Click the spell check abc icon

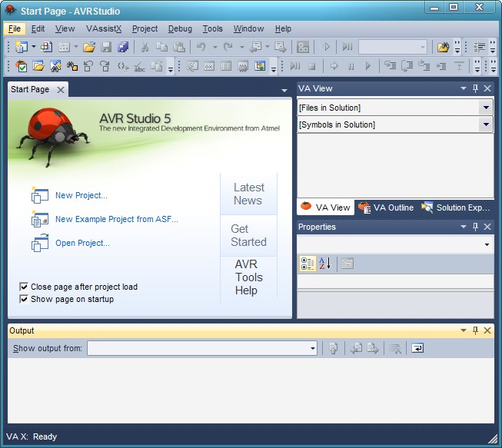tap(140, 67)
